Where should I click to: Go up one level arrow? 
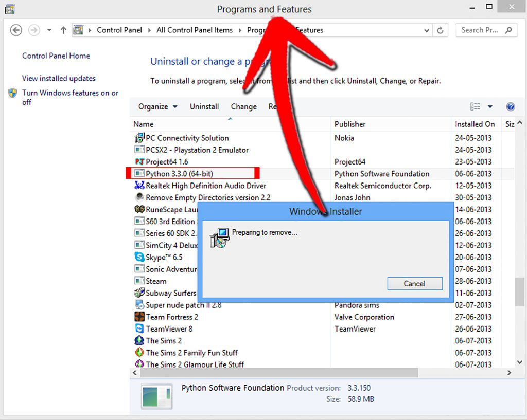(63, 30)
